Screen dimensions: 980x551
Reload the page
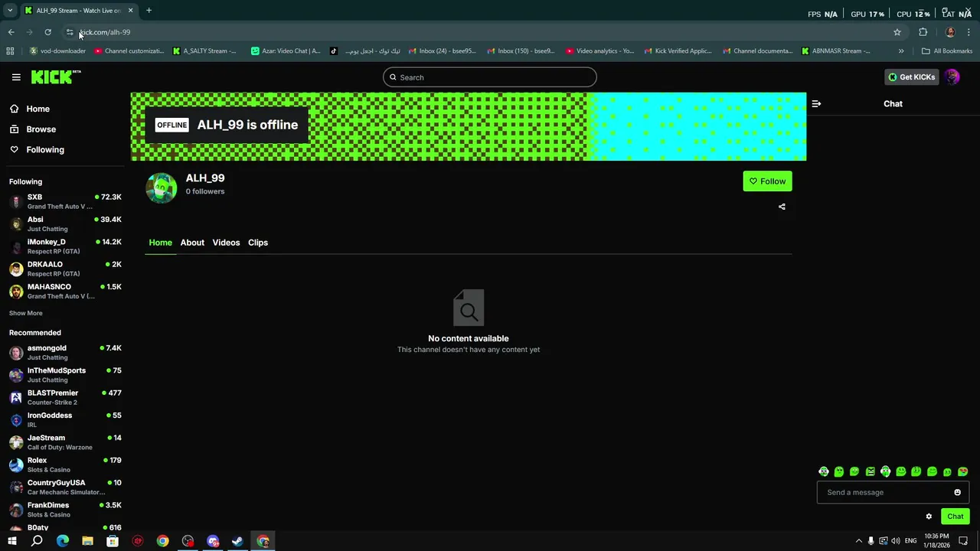point(47,32)
